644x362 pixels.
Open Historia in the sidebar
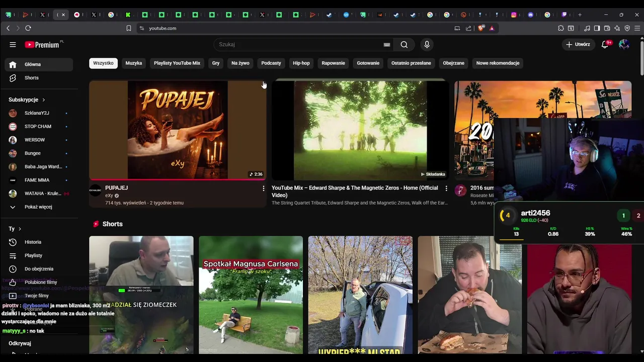tap(39, 242)
